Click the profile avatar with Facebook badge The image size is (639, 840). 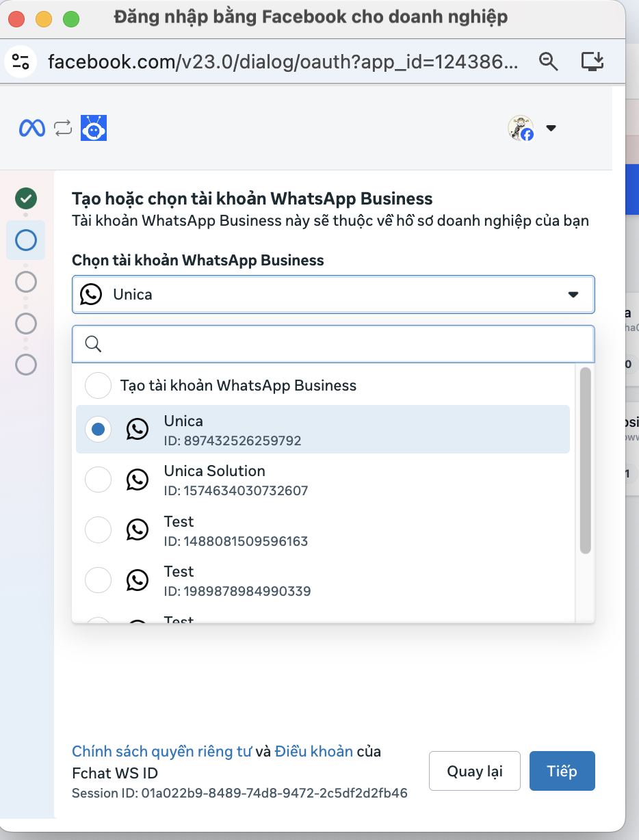click(x=521, y=128)
